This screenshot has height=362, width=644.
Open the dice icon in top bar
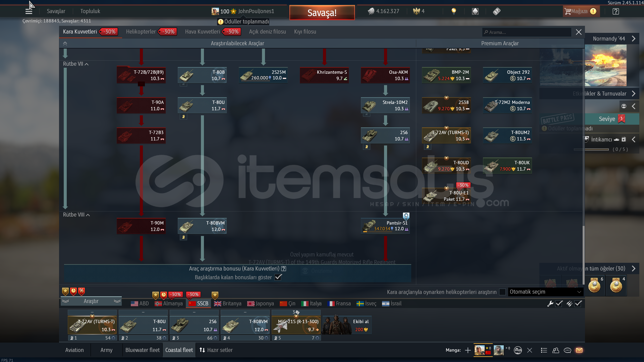(497, 11)
